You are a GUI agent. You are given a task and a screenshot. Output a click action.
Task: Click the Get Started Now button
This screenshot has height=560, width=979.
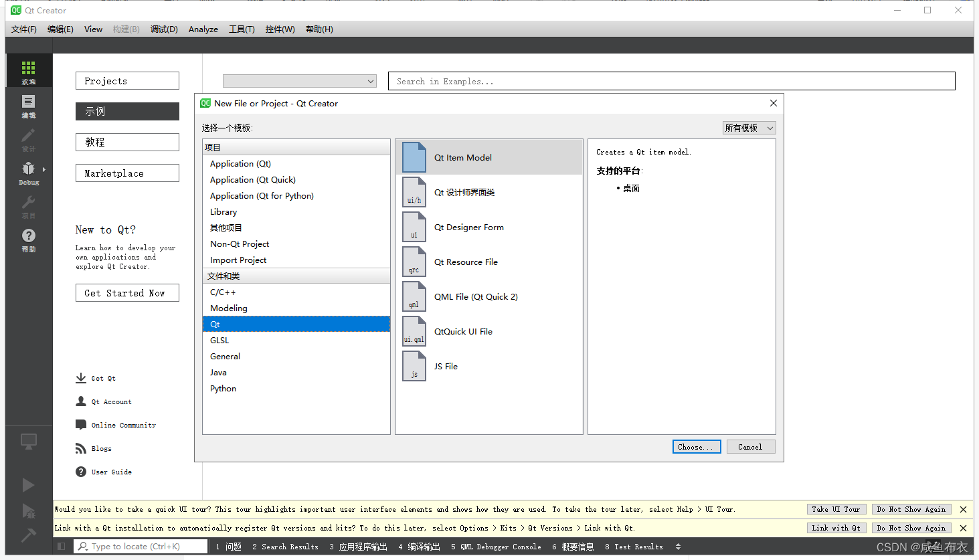click(x=127, y=293)
